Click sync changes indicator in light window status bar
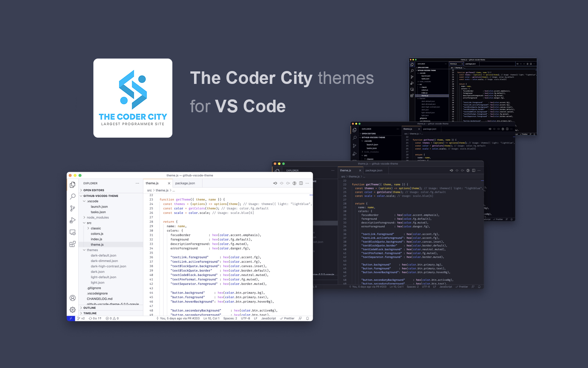Screen dimensions: 588x368 click(95, 319)
